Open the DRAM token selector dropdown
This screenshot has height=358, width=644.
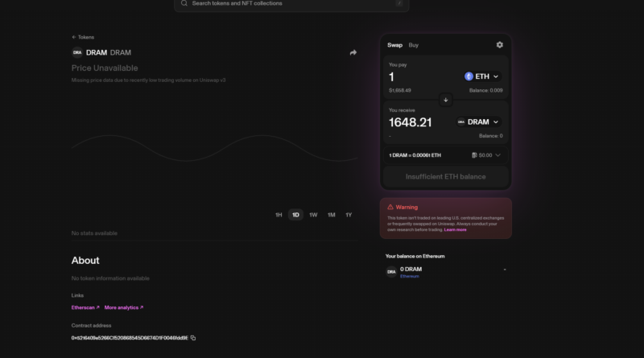pos(478,122)
